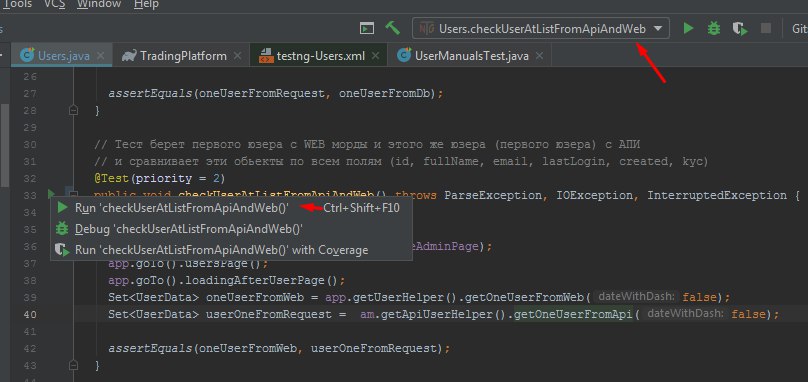This screenshot has height=382, width=808.
Task: Select Debug 'checkUserAtListFromApiAndWeb()' menu entry
Action: (x=231, y=229)
